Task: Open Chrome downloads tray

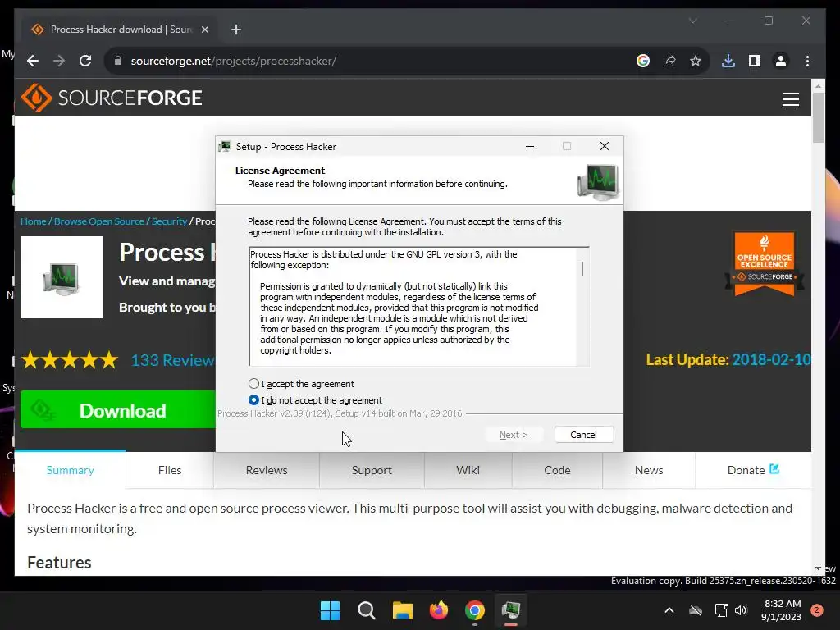Action: tap(728, 61)
